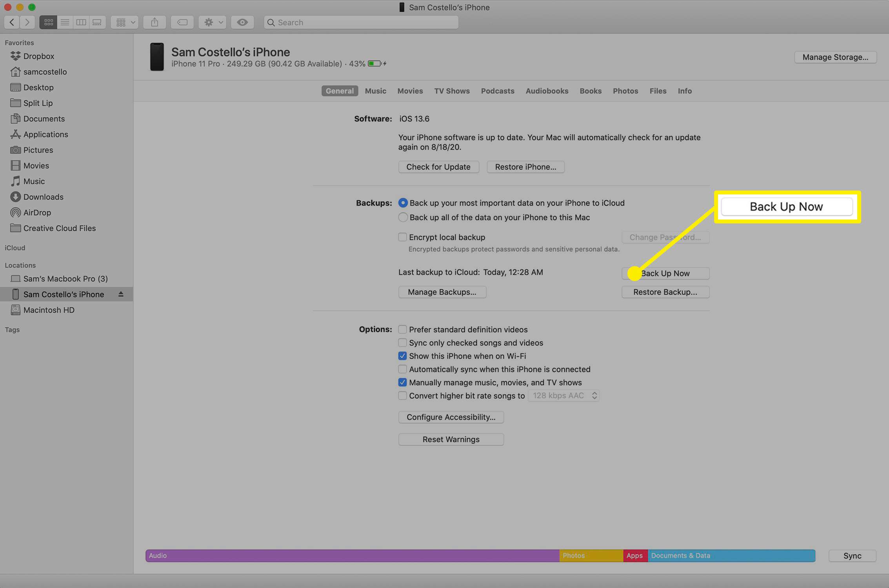Click the Dropbox folder icon in Favorites

15,56
